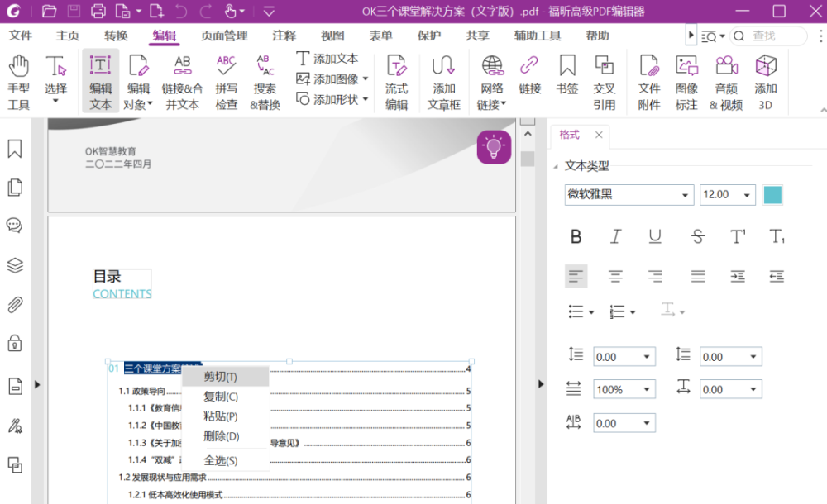This screenshot has height=504, width=827.
Task: Choose 复制(C) from the context menu
Action: click(221, 397)
